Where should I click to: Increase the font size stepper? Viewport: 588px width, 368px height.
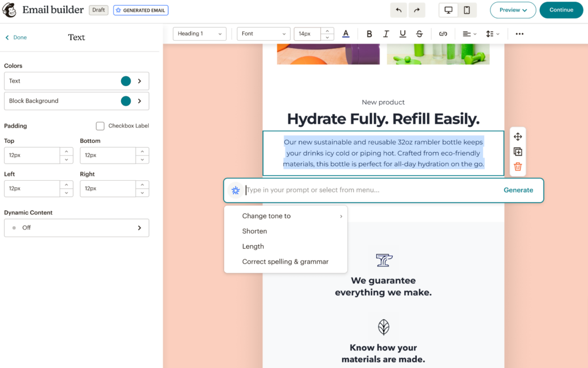(327, 31)
